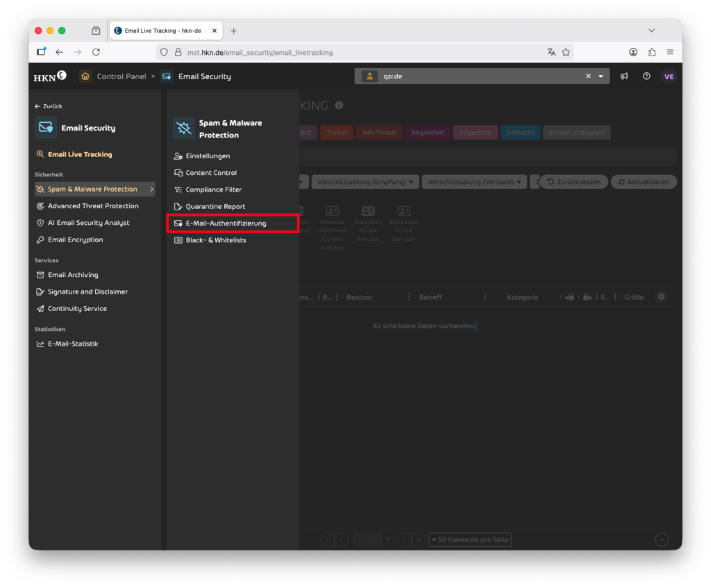Image resolution: width=711 pixels, height=588 pixels.
Task: Open the 50 Elemente pro Seite dropdown
Action: [x=470, y=539]
